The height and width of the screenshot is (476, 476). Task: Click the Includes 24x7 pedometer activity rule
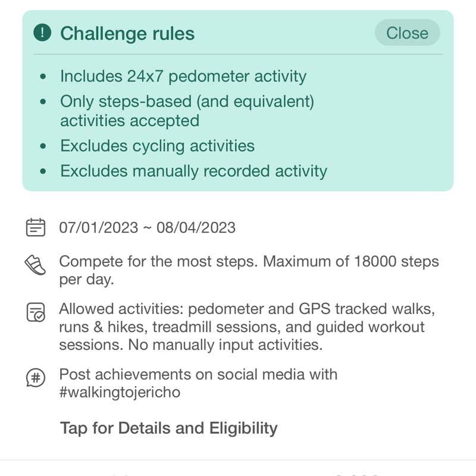tap(183, 77)
